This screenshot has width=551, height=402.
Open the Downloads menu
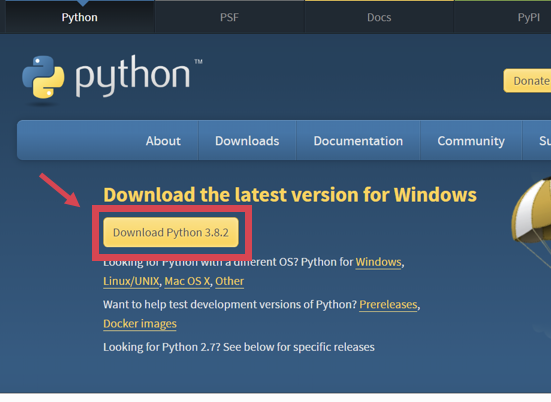tap(247, 141)
